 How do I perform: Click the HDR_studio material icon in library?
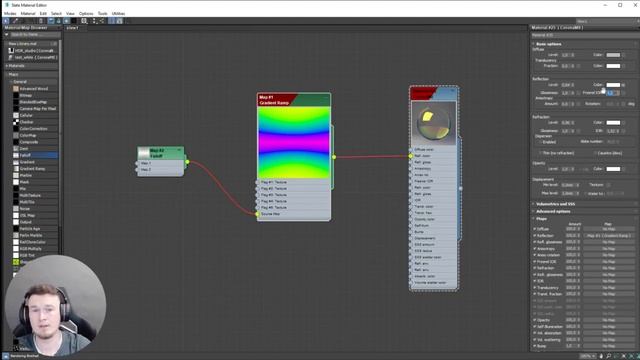pyautogui.click(x=11, y=51)
